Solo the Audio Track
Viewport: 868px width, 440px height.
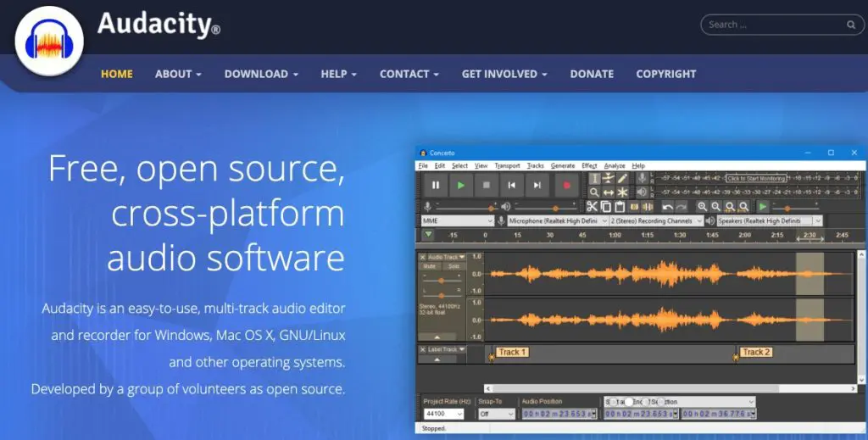(x=453, y=266)
